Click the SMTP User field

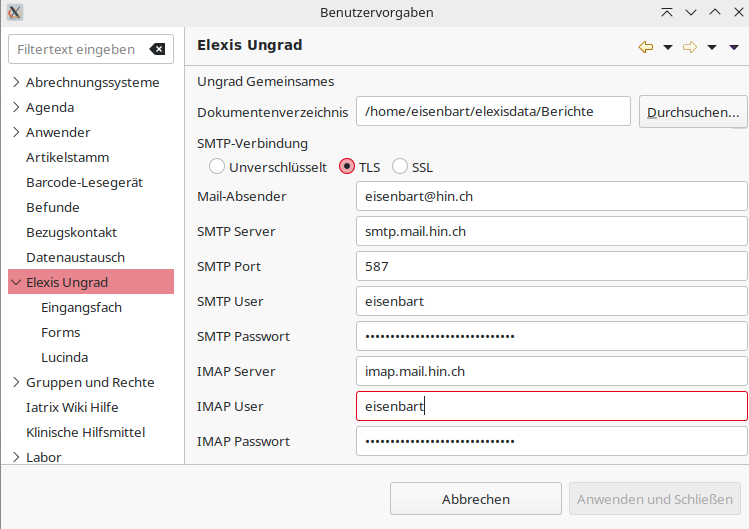(x=552, y=301)
